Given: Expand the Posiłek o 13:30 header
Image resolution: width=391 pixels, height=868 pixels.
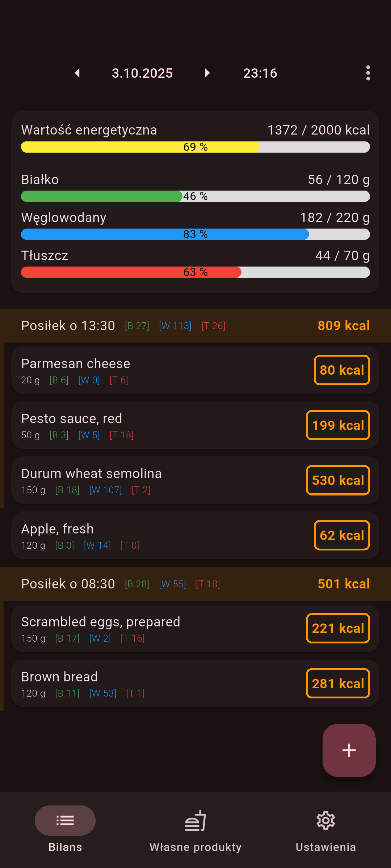Looking at the screenshot, I should click(x=195, y=325).
